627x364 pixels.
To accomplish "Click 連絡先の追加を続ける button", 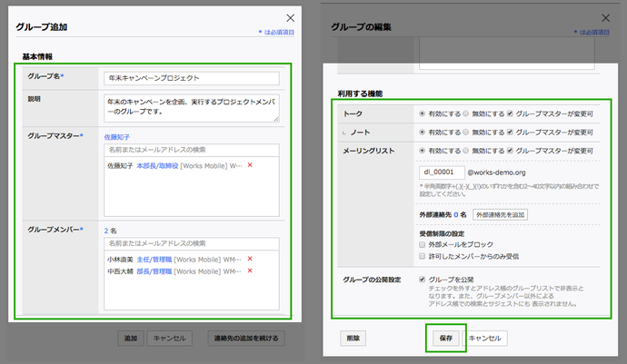I will [x=246, y=338].
